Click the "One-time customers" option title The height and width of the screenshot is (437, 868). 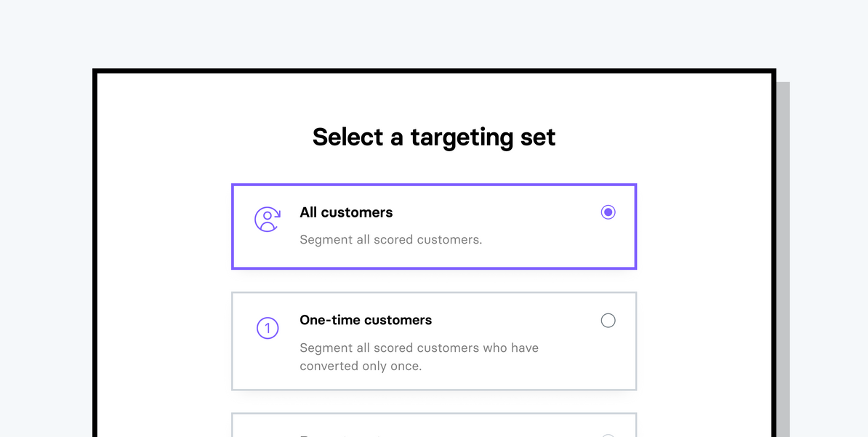[x=366, y=320]
